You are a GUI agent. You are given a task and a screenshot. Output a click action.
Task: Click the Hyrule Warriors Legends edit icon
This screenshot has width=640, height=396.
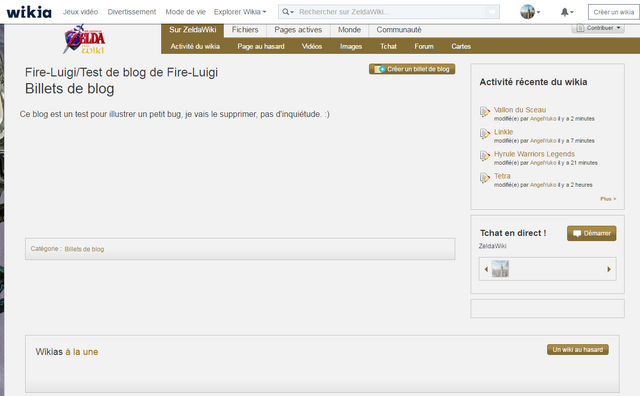click(484, 156)
